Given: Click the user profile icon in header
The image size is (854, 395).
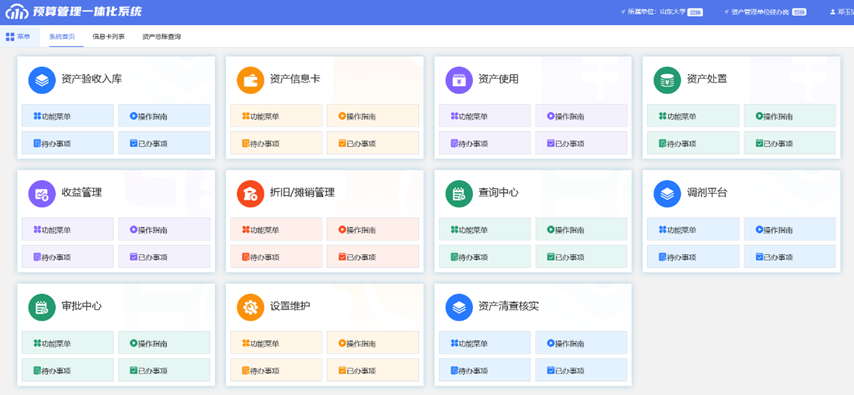Looking at the screenshot, I should click(832, 12).
